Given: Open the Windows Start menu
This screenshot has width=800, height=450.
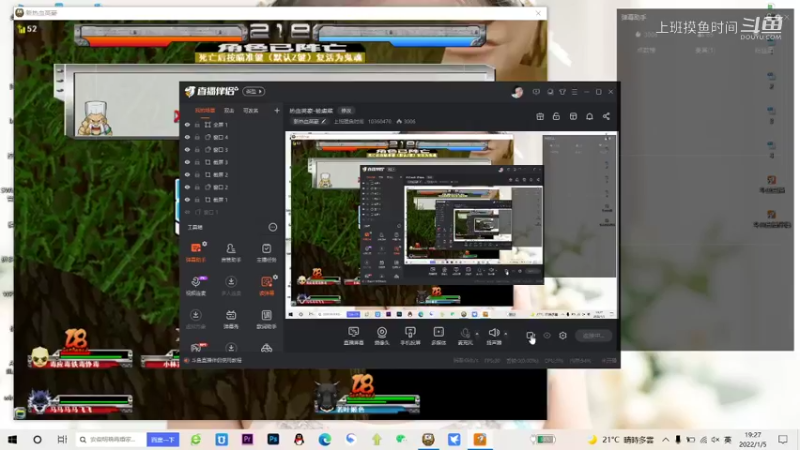Looking at the screenshot, I should tap(12, 439).
